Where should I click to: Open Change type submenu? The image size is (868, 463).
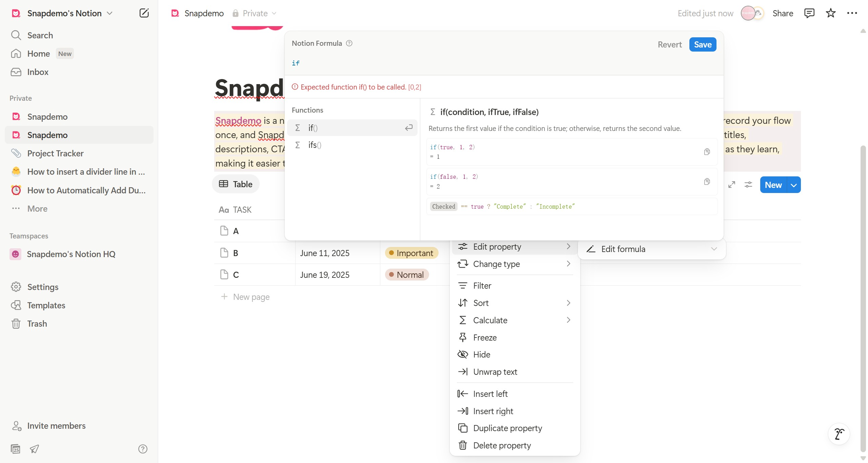tap(514, 264)
